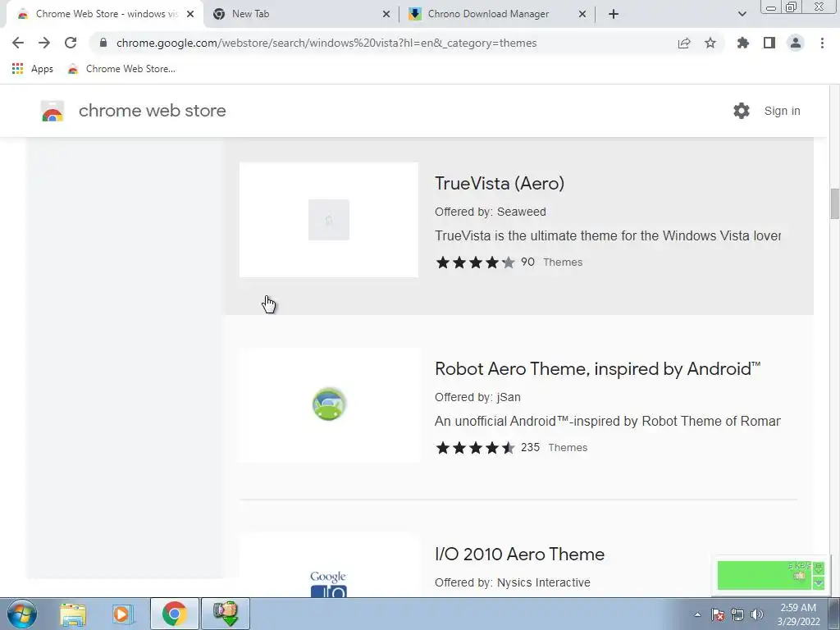Share this page via the share icon
Image resolution: width=840 pixels, height=630 pixels.
(x=684, y=43)
